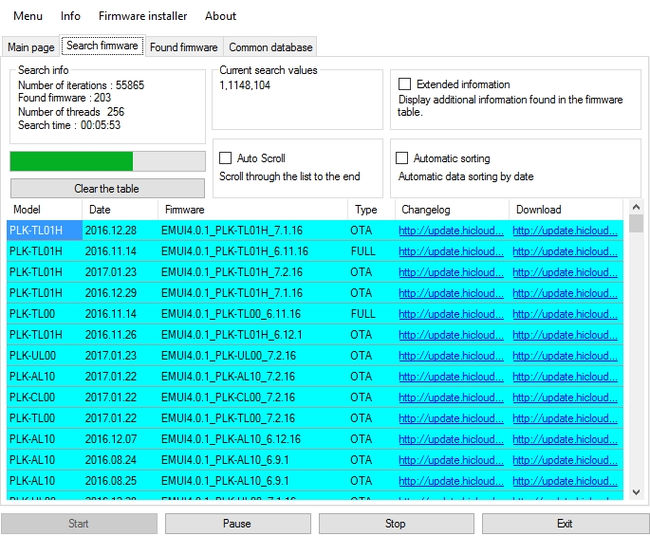Open the Menu menu
This screenshot has height=536, width=650.
28,16
